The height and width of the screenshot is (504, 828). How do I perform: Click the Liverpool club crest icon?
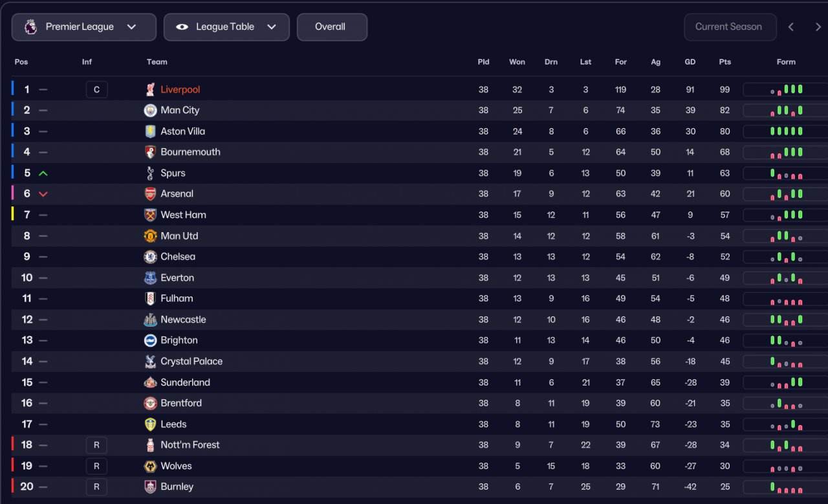tap(150, 89)
